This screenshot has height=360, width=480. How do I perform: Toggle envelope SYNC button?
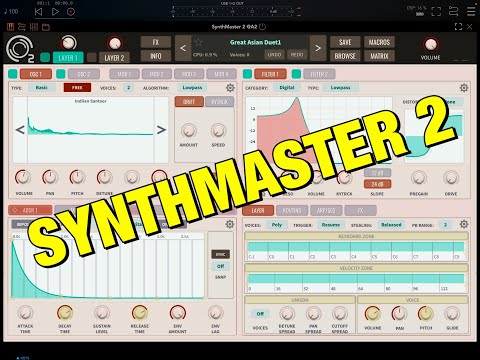point(220,254)
